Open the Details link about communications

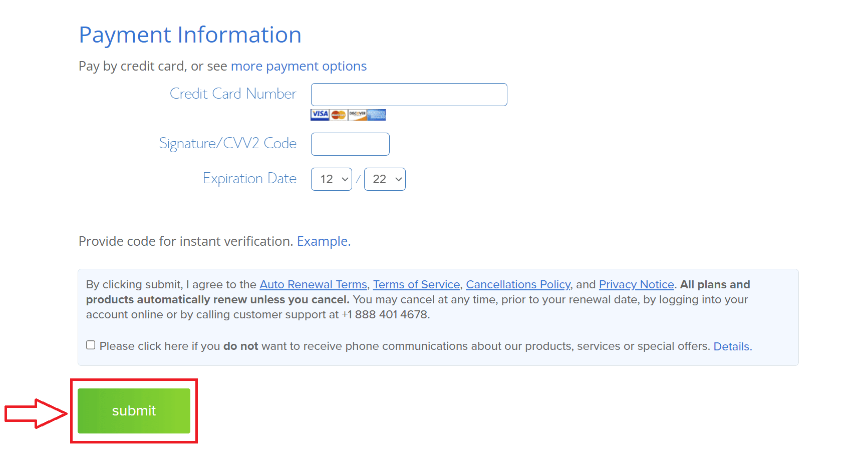[x=732, y=346]
